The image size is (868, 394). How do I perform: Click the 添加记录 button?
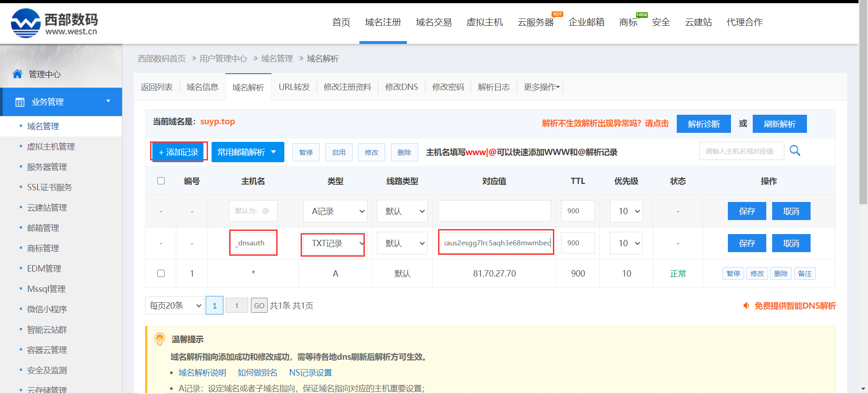179,152
